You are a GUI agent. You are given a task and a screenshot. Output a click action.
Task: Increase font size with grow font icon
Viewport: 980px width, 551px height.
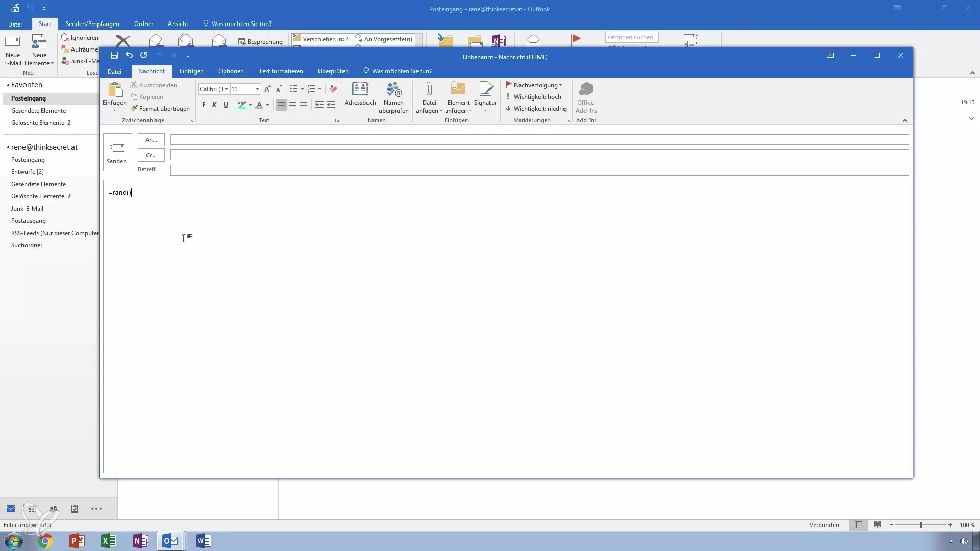(267, 89)
